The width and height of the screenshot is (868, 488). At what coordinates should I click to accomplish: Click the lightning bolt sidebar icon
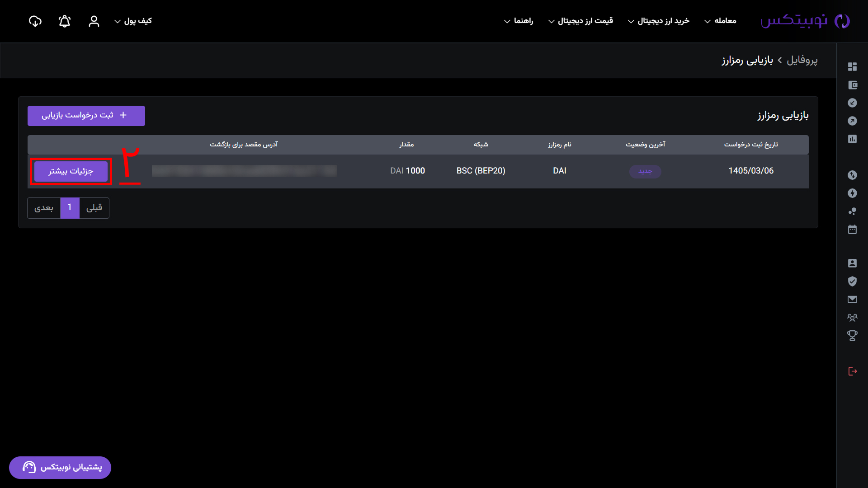point(852,193)
